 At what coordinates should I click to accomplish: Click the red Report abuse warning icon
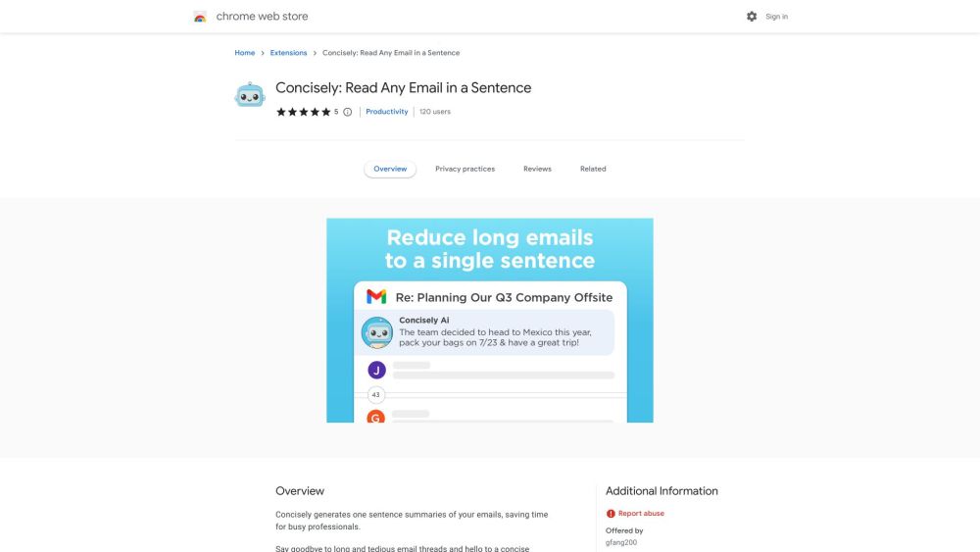point(611,513)
